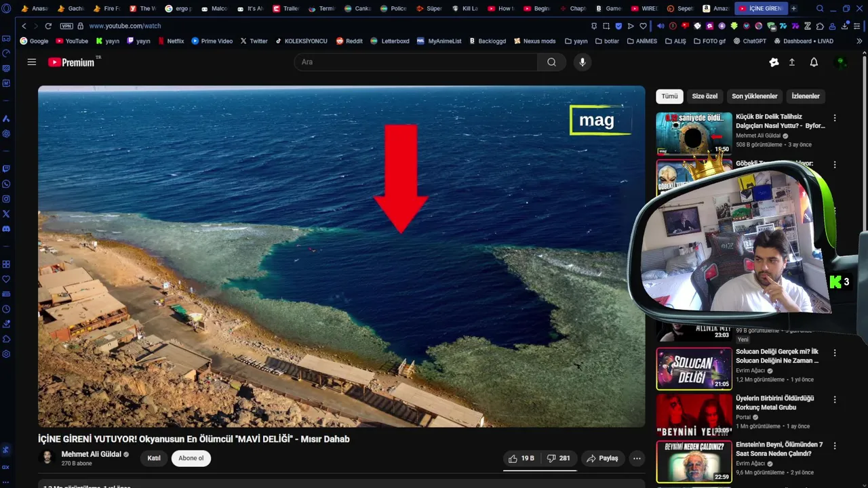
Task: Open options menu for Solucan Deliği video
Action: (835, 353)
